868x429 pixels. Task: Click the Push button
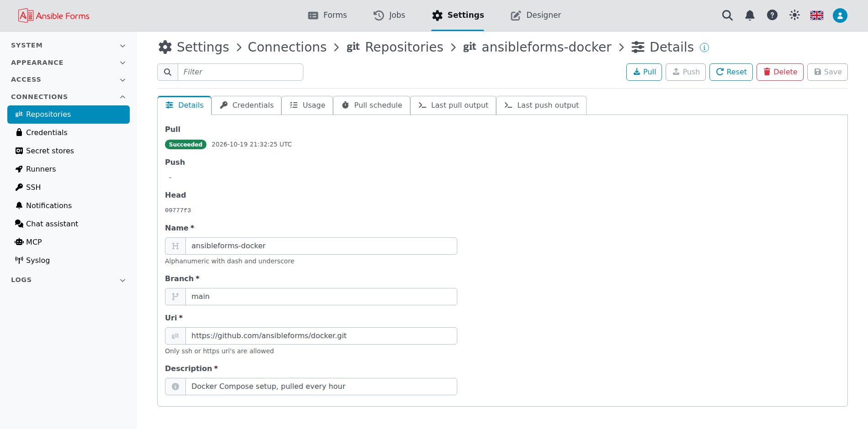coord(686,72)
